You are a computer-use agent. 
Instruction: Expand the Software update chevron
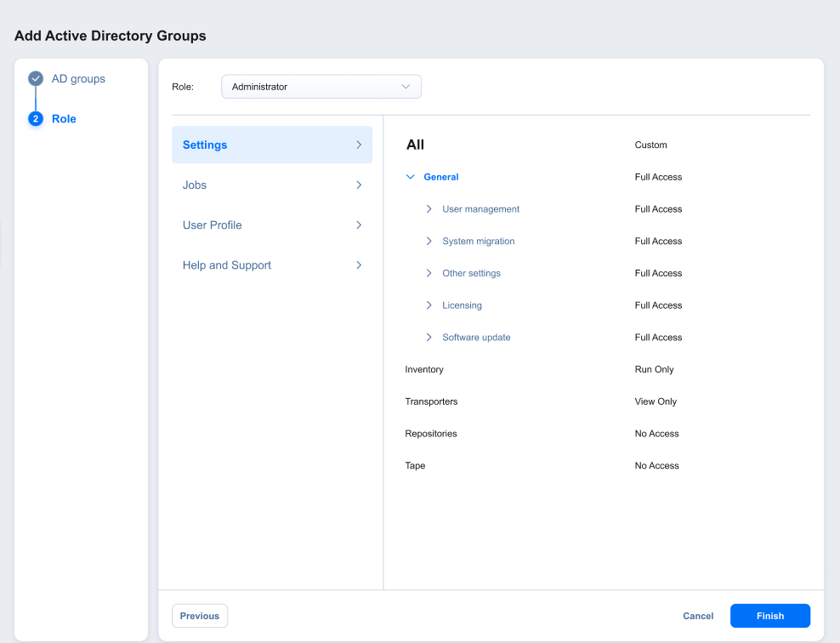[429, 338]
